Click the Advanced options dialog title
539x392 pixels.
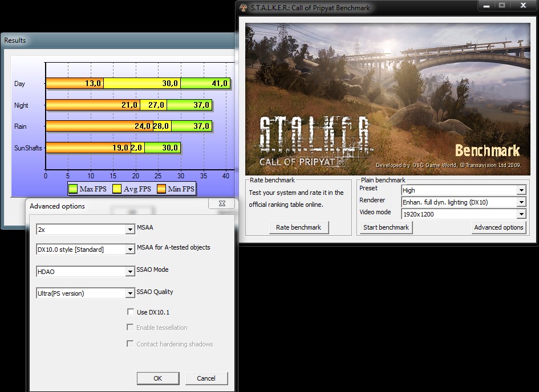57,206
